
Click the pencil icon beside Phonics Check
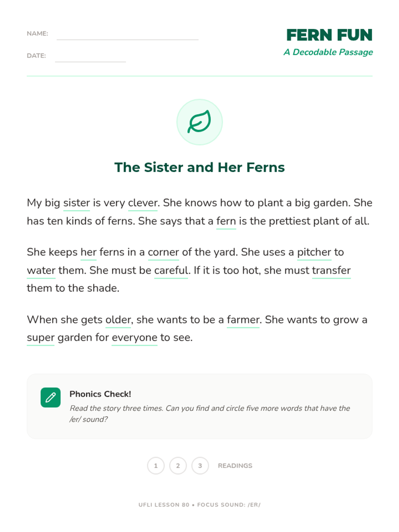(51, 397)
